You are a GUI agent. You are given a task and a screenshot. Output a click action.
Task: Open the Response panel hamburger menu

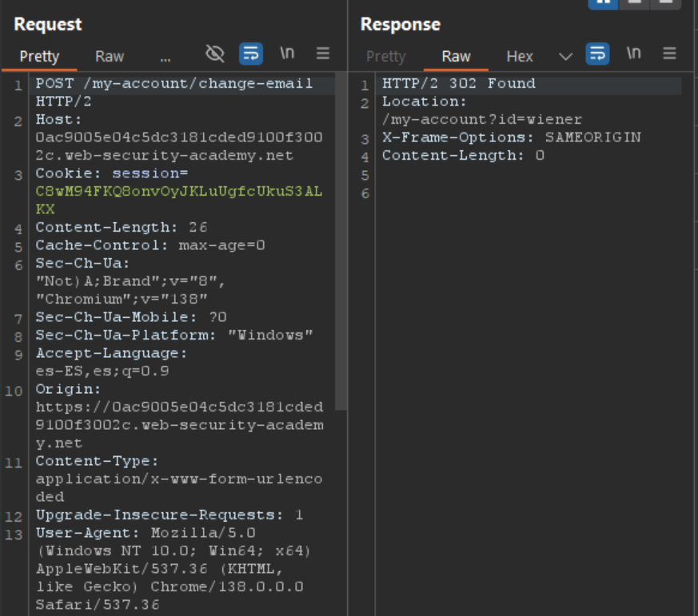pos(669,54)
